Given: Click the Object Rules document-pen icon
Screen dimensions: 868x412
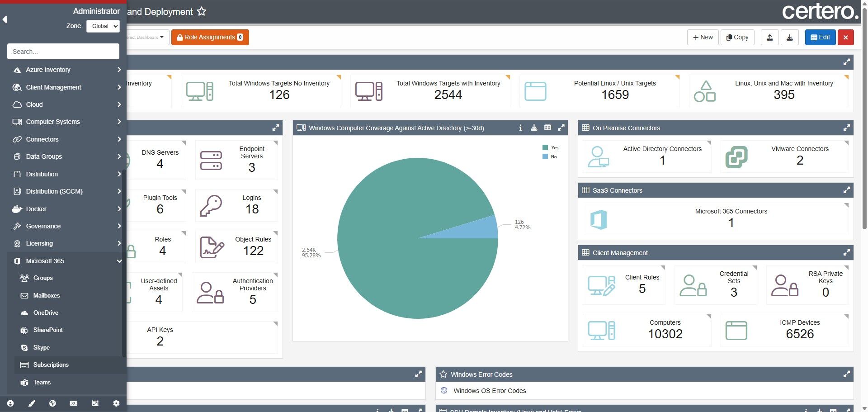Looking at the screenshot, I should (212, 247).
